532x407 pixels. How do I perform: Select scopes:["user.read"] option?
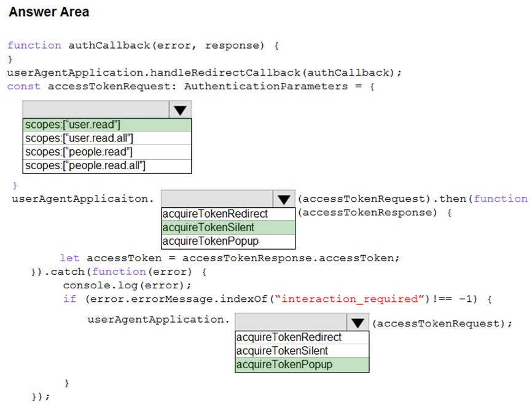[108, 125]
